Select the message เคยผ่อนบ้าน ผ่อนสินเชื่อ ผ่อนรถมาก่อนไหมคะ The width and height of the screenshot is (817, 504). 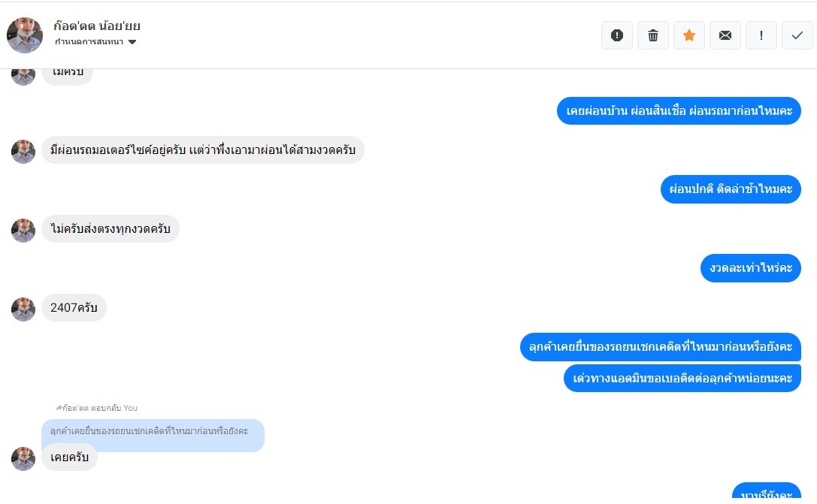(x=679, y=111)
